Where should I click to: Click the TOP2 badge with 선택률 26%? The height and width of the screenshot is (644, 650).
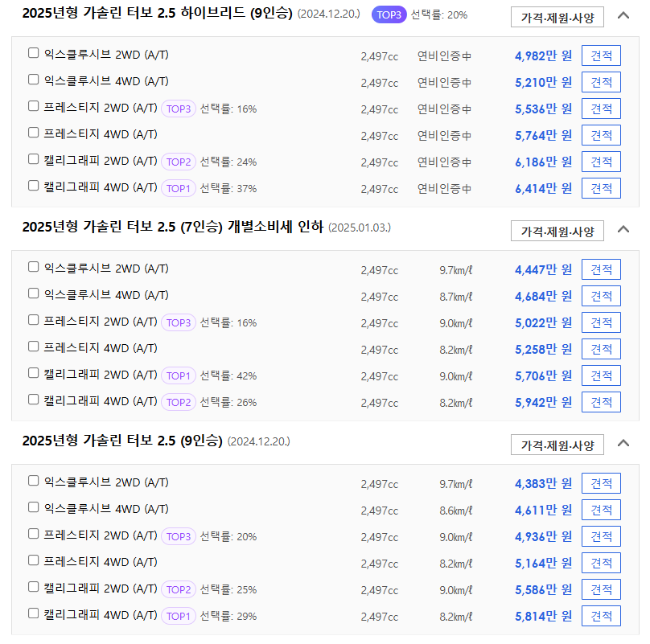pyautogui.click(x=179, y=402)
